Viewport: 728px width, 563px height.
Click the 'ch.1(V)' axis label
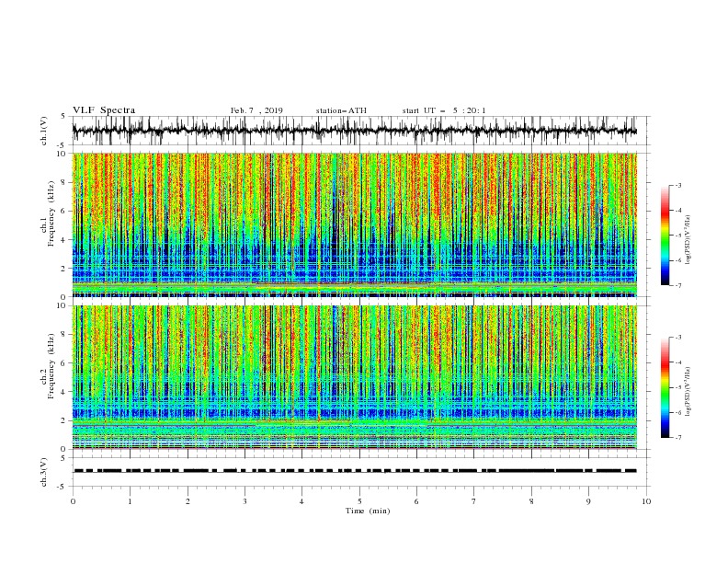click(43, 131)
